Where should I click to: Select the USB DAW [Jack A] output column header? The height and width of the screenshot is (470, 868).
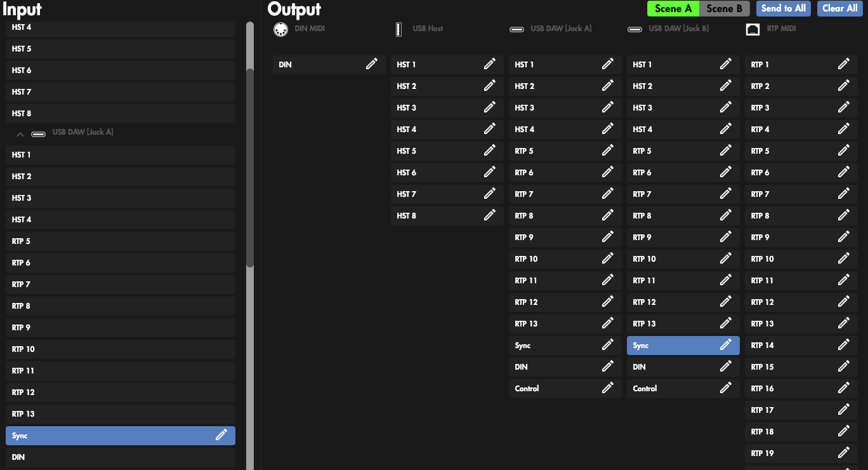click(x=560, y=29)
